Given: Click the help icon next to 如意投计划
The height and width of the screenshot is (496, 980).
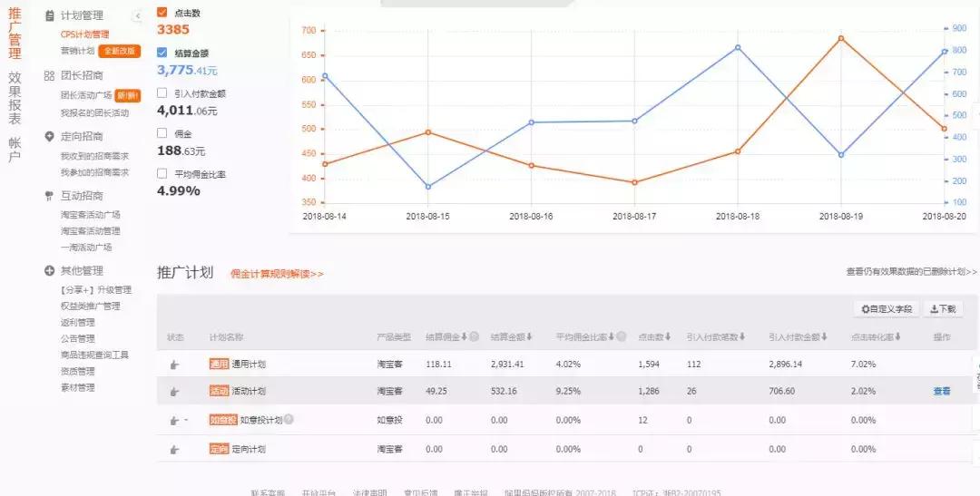Looking at the screenshot, I should [x=289, y=419].
